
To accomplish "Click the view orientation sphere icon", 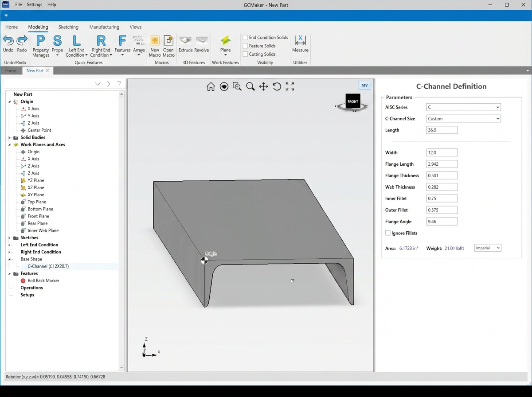I will 224,86.
